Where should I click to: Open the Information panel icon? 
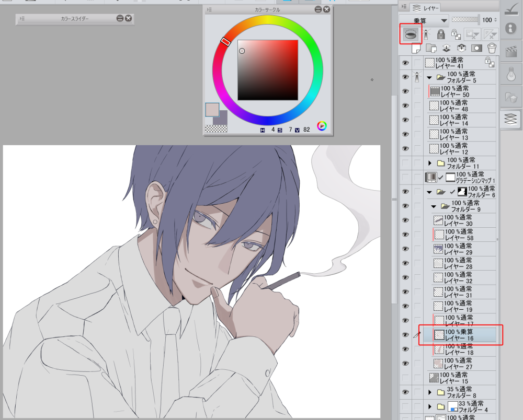510,28
